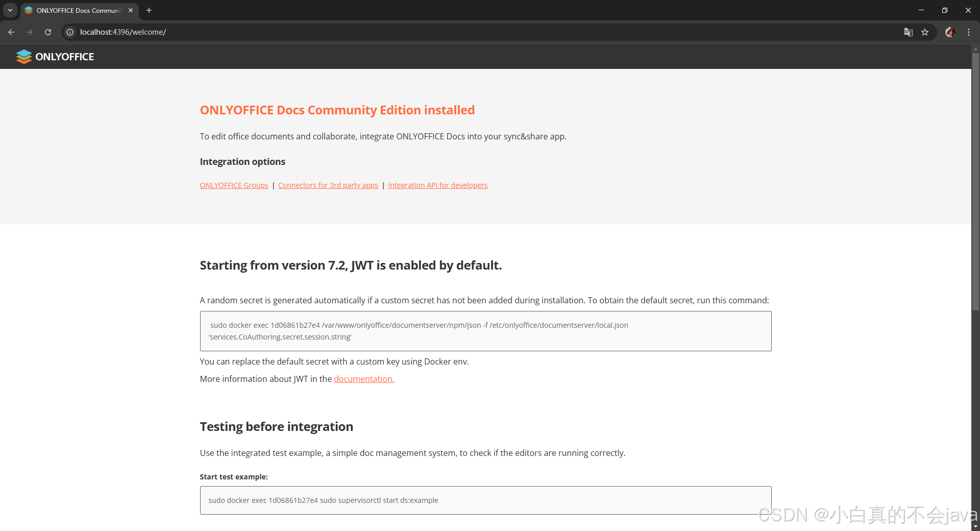Click the translate page icon

[909, 32]
